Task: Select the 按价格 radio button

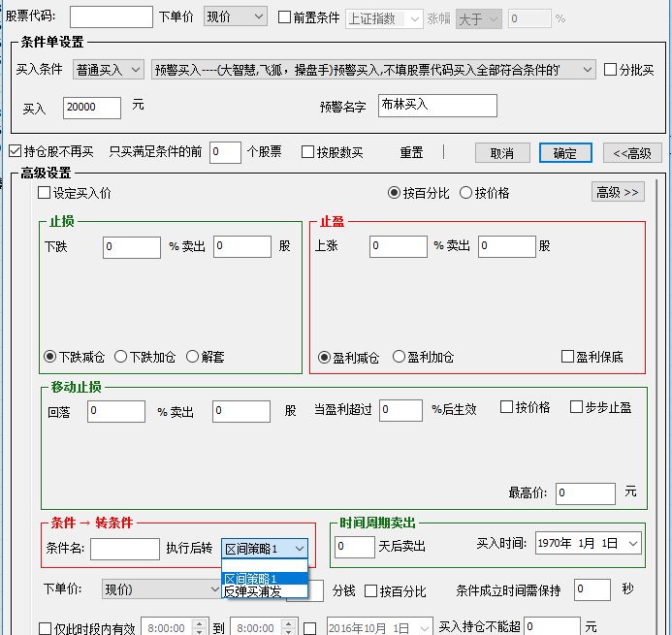Action: pyautogui.click(x=466, y=193)
